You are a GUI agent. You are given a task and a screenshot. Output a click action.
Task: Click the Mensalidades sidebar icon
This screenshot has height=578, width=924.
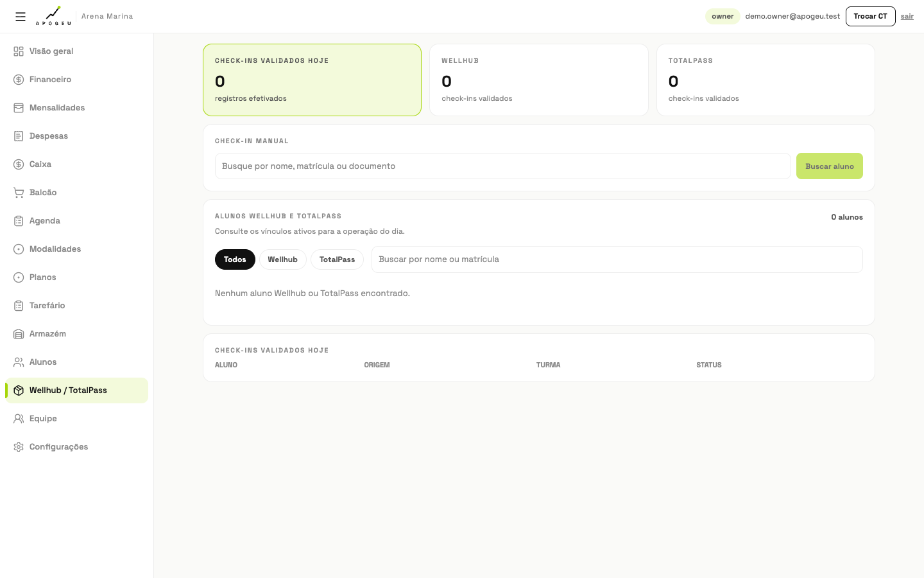pos(19,108)
